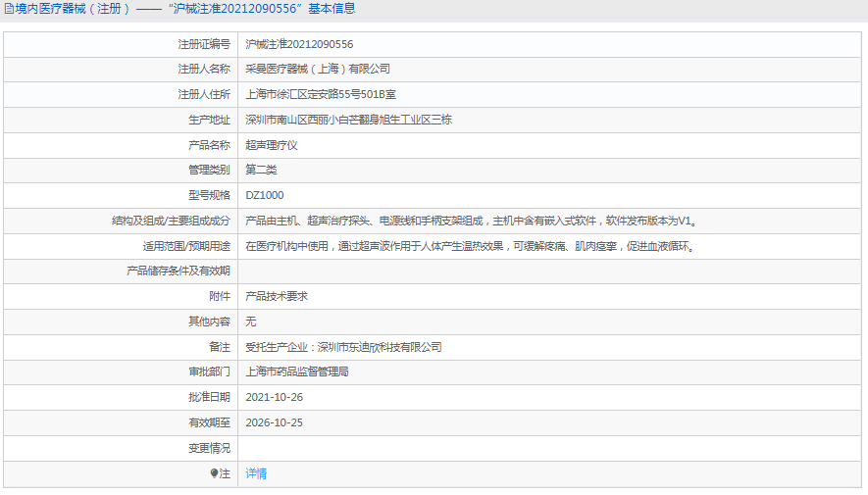Click the 备注 label
This screenshot has height=495, width=868.
click(220, 347)
